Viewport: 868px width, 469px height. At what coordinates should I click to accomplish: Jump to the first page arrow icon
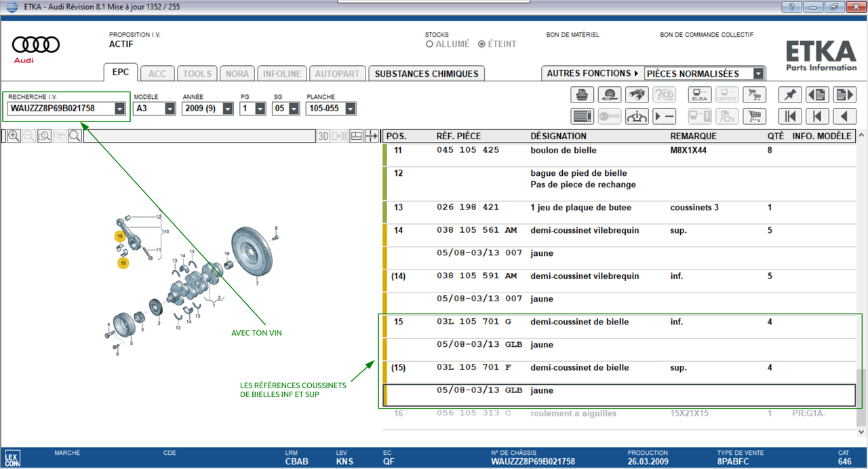pos(790,116)
